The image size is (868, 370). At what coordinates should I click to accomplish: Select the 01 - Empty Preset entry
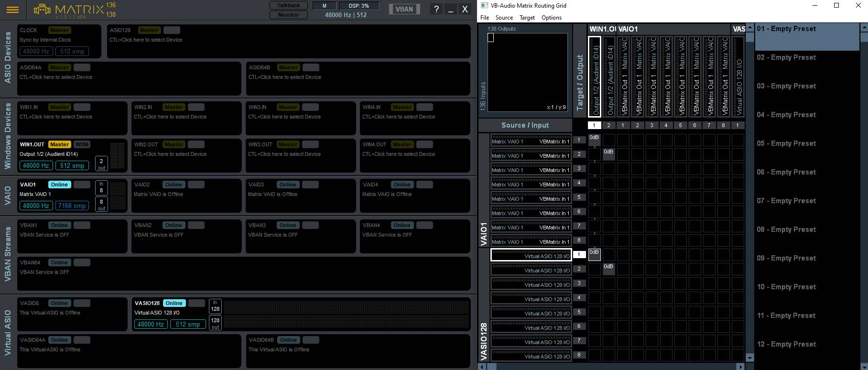tap(807, 36)
